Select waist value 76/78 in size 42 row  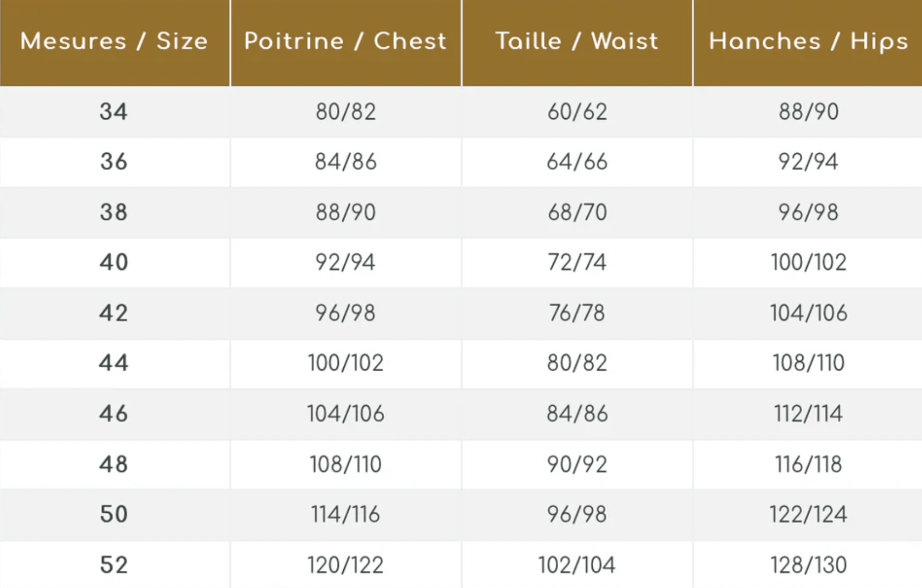(x=577, y=313)
